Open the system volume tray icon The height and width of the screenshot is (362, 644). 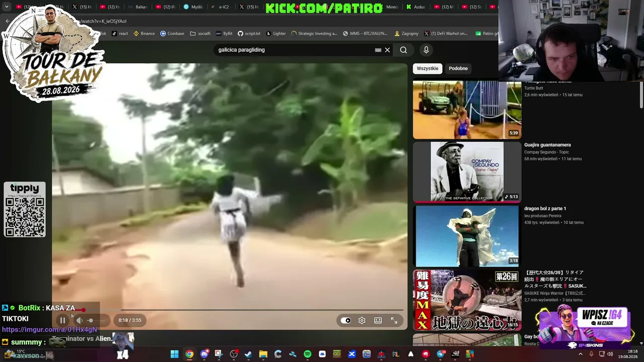tap(610, 354)
